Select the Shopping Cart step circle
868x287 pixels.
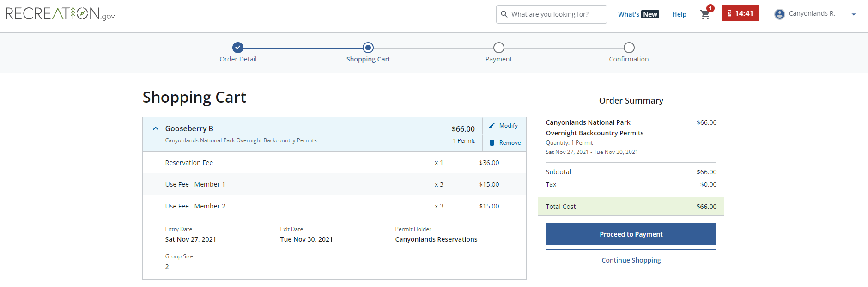click(368, 48)
